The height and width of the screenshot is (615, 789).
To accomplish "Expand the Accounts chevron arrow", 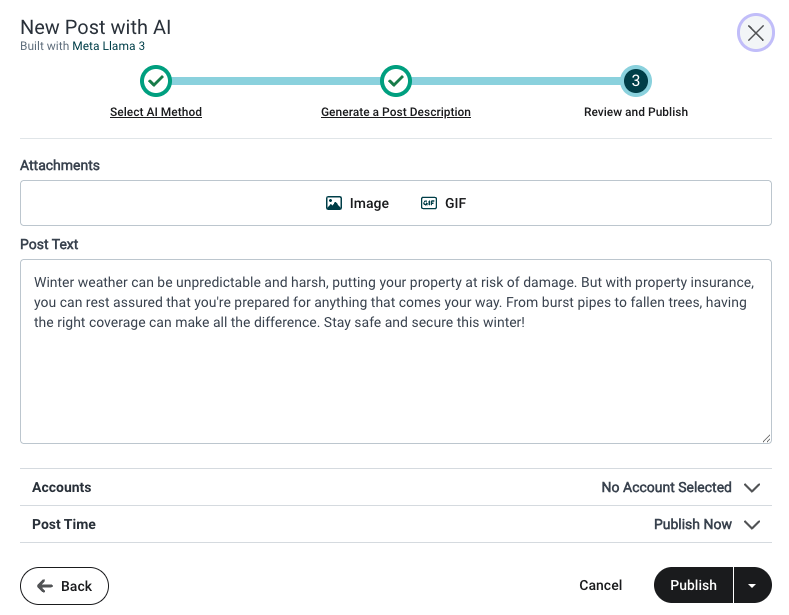I will click(x=753, y=488).
